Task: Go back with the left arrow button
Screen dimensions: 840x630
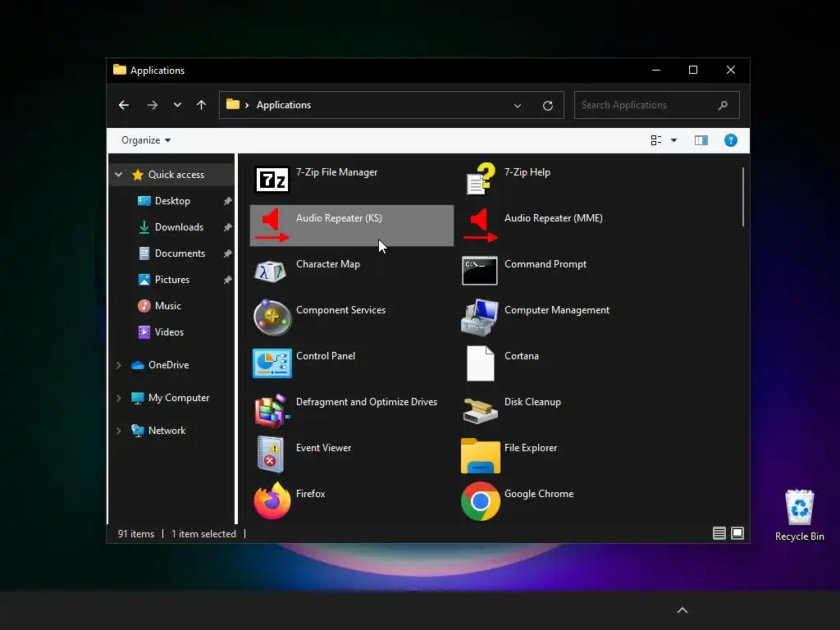Action: [x=124, y=105]
